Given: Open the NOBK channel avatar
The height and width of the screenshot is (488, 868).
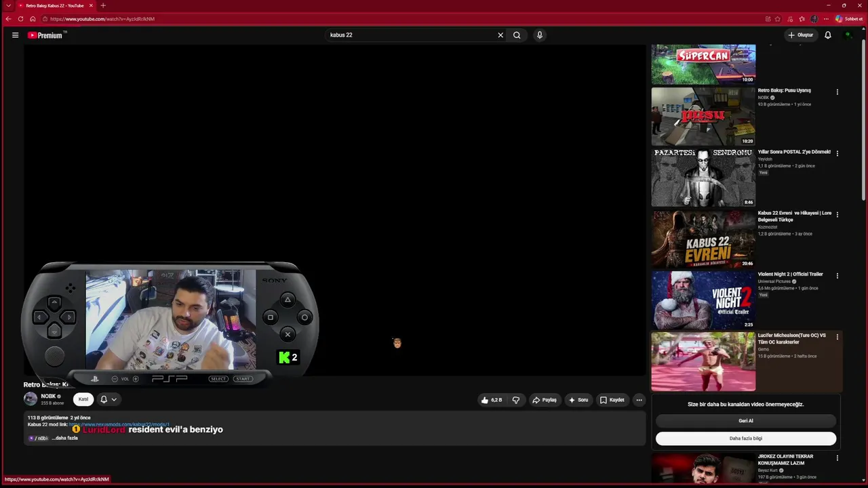Looking at the screenshot, I should coord(31,399).
